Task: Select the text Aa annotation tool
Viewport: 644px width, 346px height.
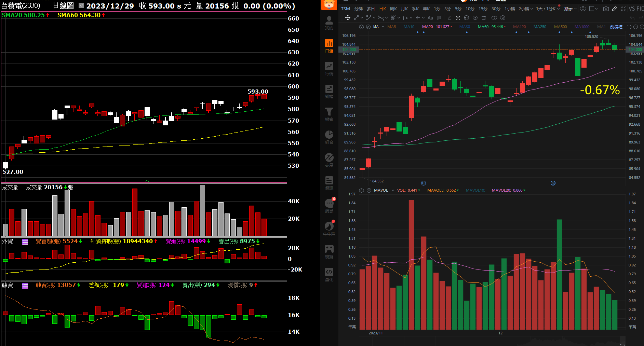Action: pyautogui.click(x=430, y=18)
